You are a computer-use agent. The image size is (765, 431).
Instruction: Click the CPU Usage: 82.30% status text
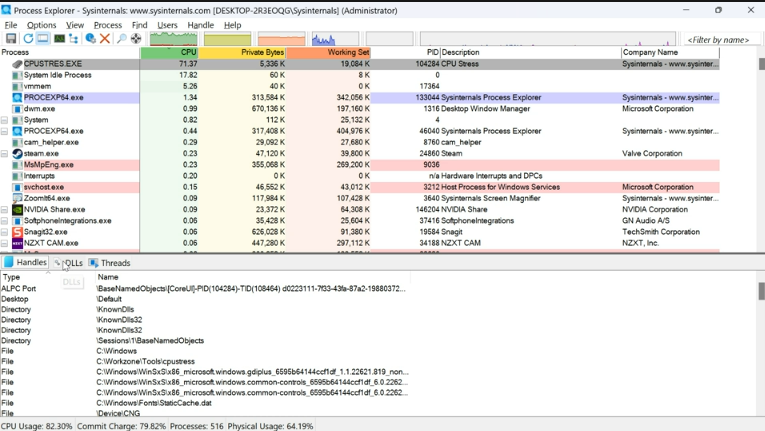(x=37, y=426)
